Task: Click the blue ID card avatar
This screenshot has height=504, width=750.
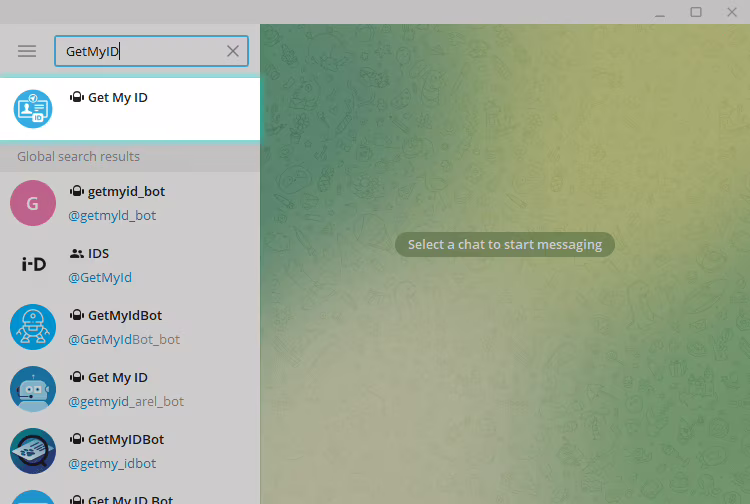Action: (x=32, y=108)
